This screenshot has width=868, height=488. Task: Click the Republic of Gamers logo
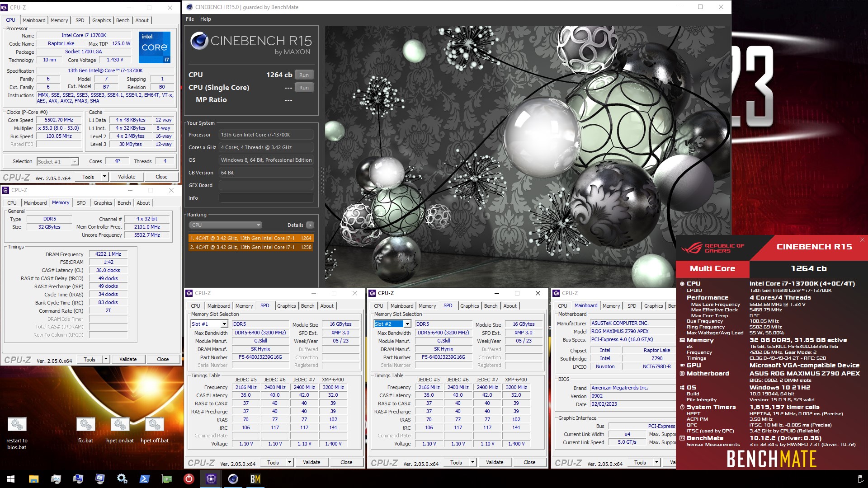pyautogui.click(x=712, y=248)
